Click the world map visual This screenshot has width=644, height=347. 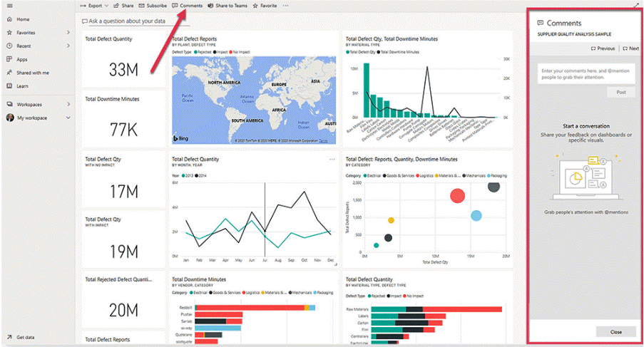pyautogui.click(x=254, y=100)
